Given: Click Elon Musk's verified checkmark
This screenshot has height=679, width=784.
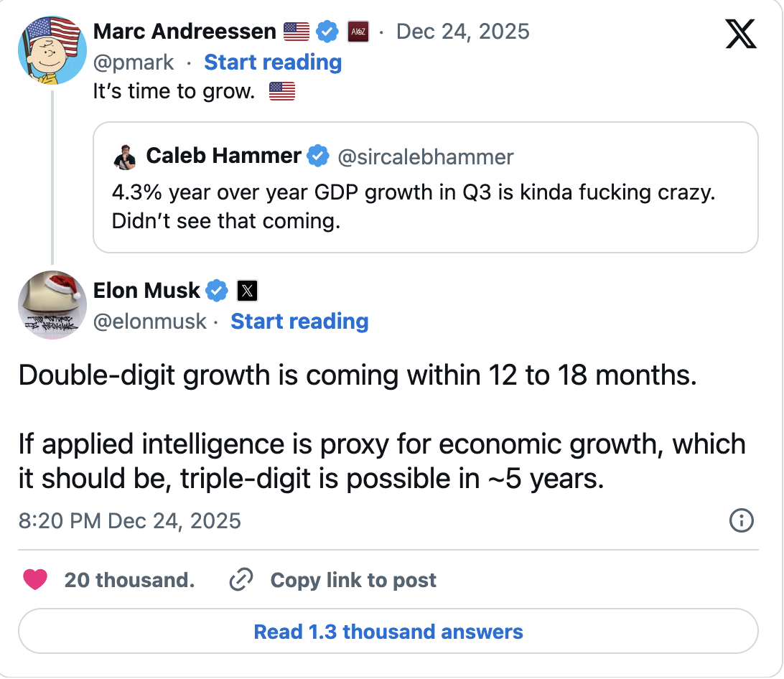Looking at the screenshot, I should coord(216,291).
